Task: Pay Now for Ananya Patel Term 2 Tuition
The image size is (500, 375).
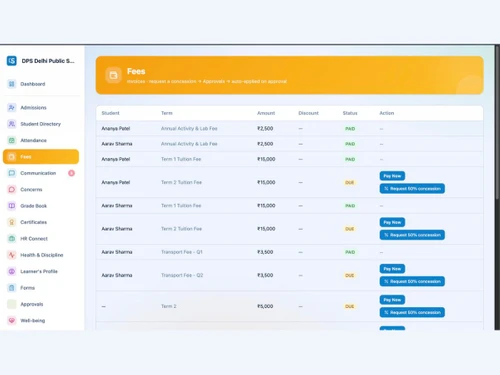Action: click(392, 176)
